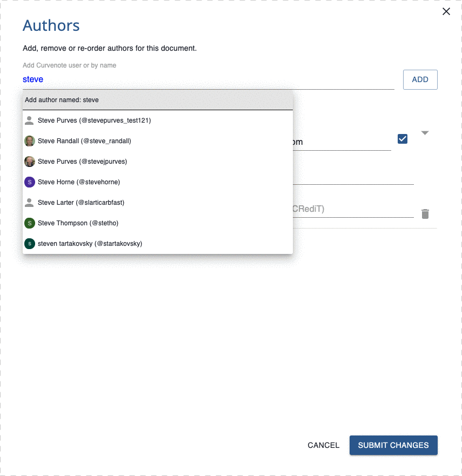This screenshot has width=462, height=476.
Task: Click Steve Randall's avatar photo
Action: pos(30,141)
